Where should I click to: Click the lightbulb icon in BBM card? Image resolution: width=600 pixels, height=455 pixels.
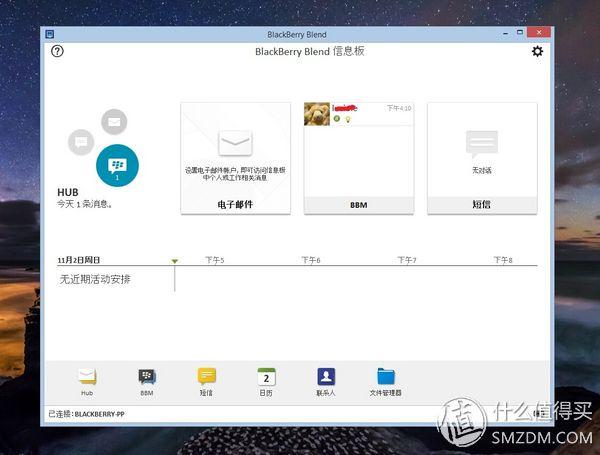pos(348,119)
